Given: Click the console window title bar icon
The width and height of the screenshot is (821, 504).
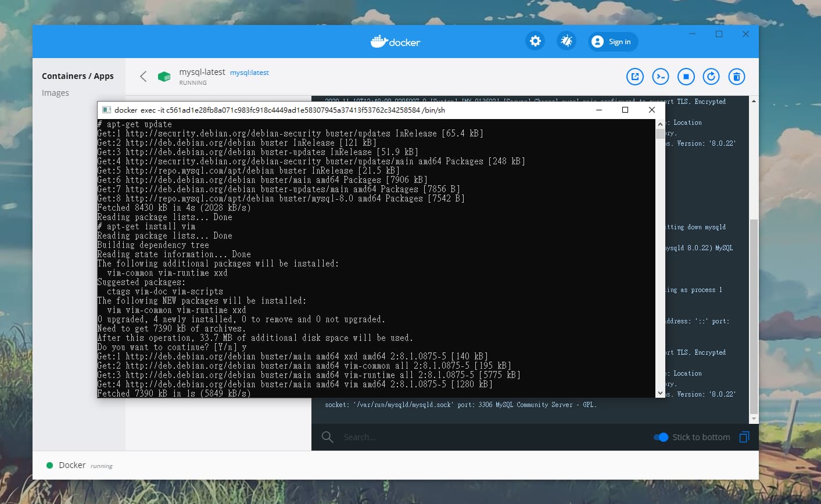Looking at the screenshot, I should pyautogui.click(x=106, y=110).
